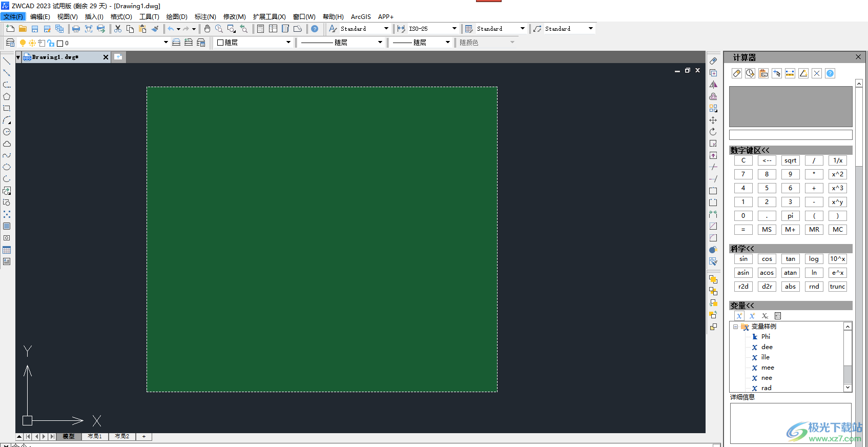Open calculator Help icon
This screenshot has width=868, height=447.
pyautogui.click(x=830, y=73)
